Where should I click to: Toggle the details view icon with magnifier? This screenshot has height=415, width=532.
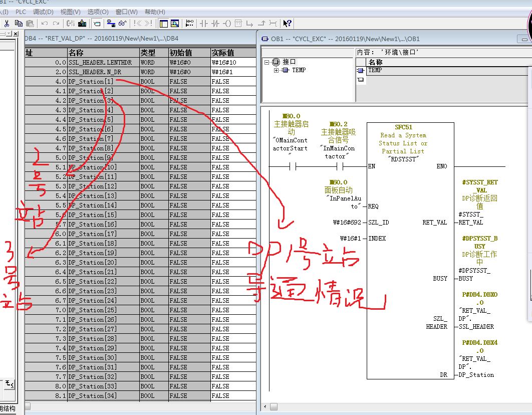coord(175,24)
